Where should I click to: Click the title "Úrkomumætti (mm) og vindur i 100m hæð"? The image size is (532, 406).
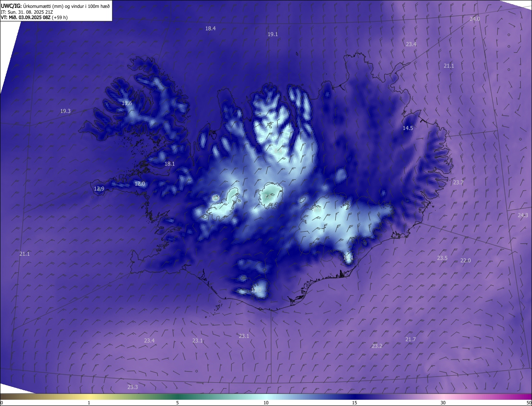66,6
